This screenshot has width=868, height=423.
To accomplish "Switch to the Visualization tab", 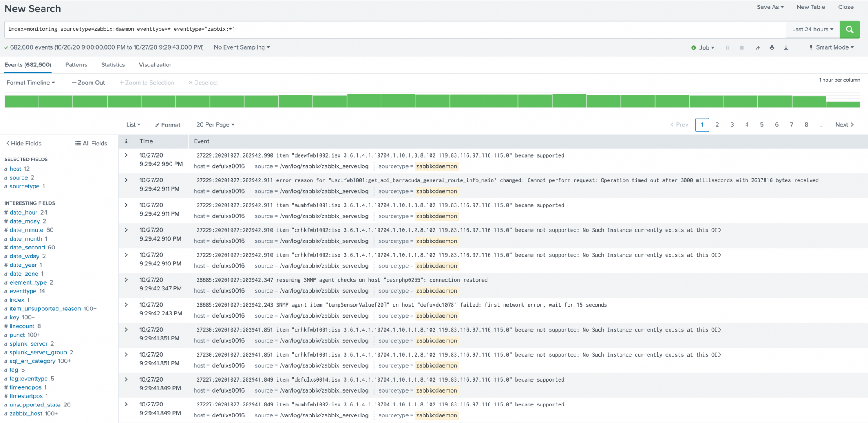I will (156, 65).
